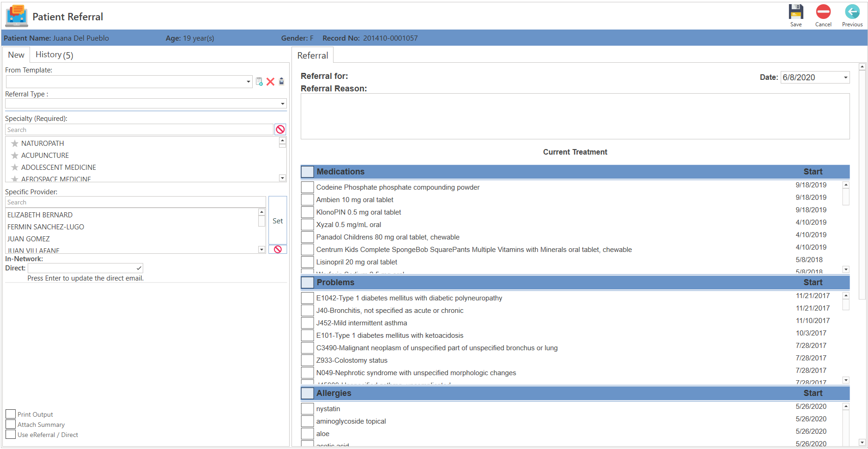Choose provider JUAN GOMEZ
The image size is (868, 449).
click(29, 239)
